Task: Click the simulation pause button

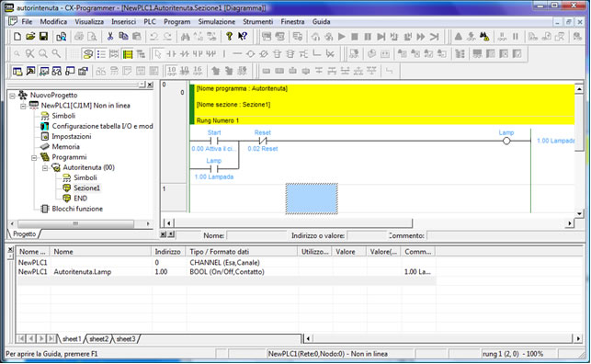Action: (x=368, y=37)
